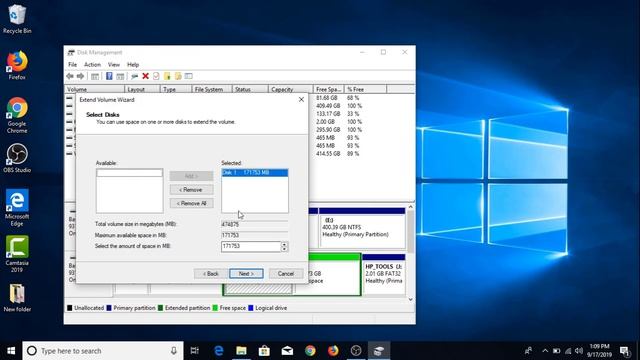Image resolution: width=640 pixels, height=360 pixels.
Task: Decrease space amount with the spinner down arrow
Action: pyautogui.click(x=284, y=249)
